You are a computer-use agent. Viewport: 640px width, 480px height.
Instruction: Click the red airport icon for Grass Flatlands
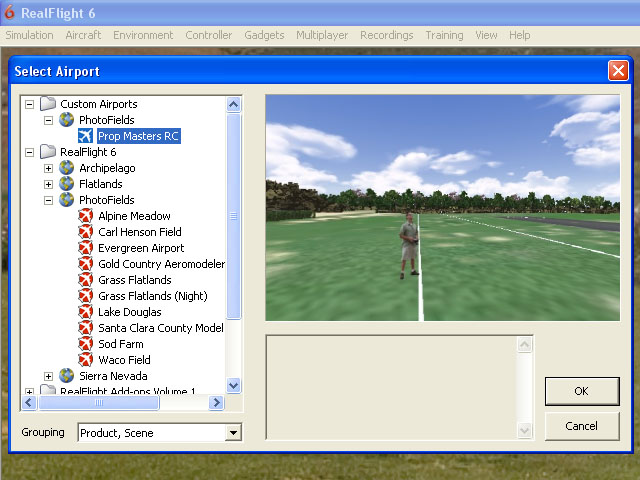(85, 280)
